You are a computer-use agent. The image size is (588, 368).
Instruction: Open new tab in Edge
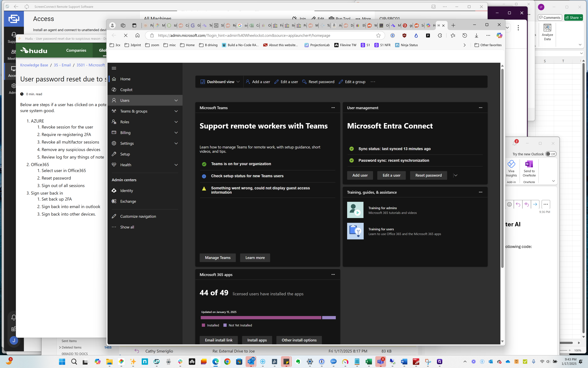453,25
